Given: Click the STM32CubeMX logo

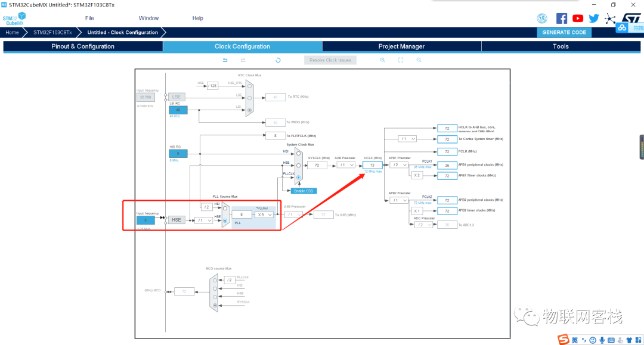Looking at the screenshot, I should pos(14,19).
